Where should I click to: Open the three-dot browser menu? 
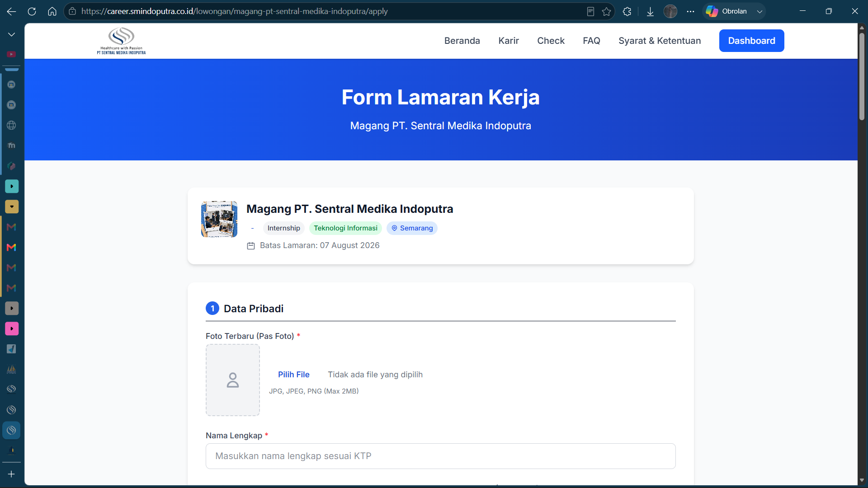click(x=690, y=11)
